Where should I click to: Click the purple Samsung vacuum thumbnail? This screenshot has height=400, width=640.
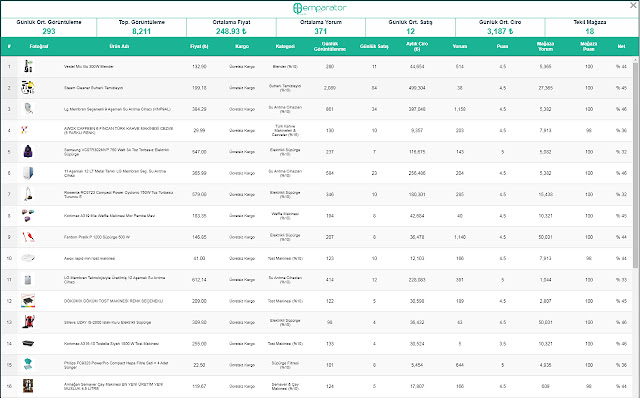[x=28, y=151]
